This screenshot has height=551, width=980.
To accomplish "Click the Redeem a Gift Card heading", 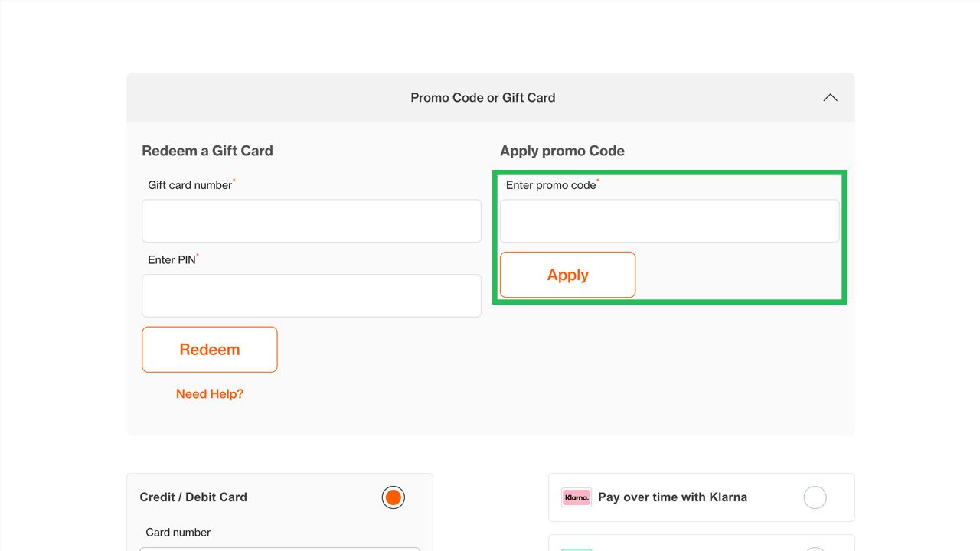I will click(207, 151).
